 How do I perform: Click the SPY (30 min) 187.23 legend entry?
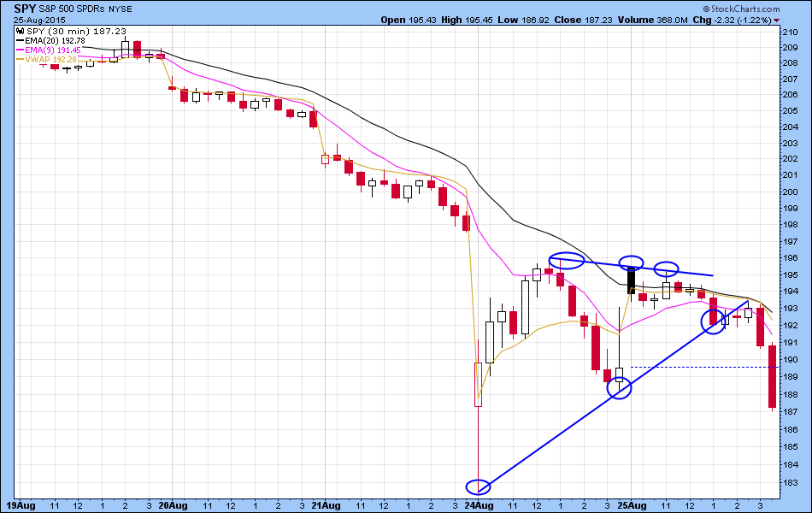[x=76, y=31]
